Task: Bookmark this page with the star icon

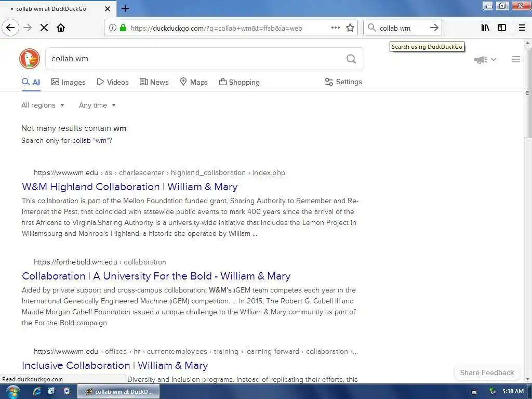Action: (x=350, y=28)
